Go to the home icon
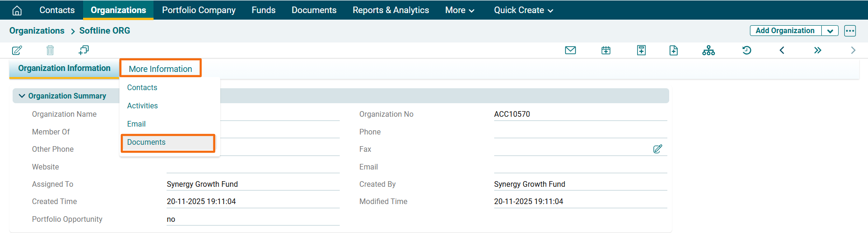868x233 pixels. coord(17,10)
